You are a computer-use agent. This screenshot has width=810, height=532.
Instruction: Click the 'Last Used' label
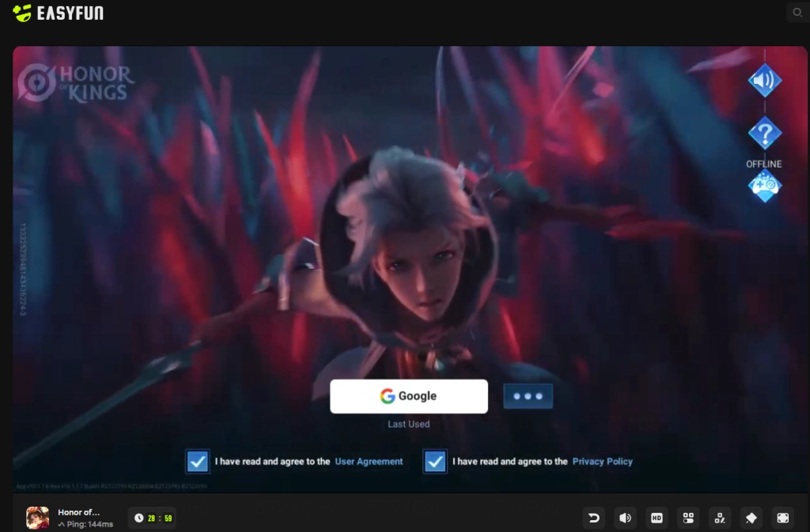409,424
